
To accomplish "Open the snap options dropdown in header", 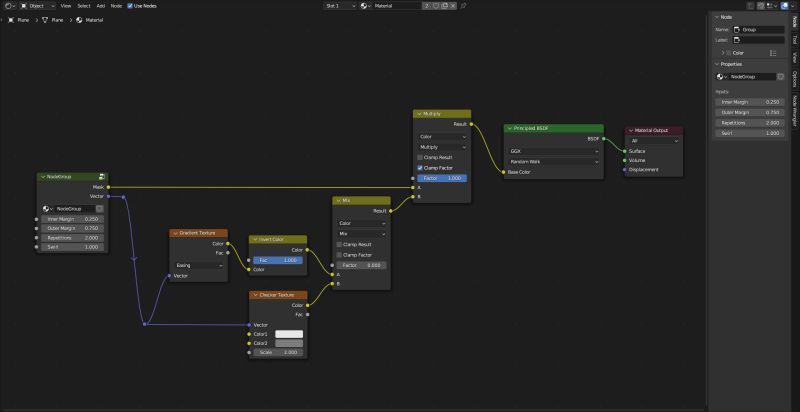I will pos(770,6).
